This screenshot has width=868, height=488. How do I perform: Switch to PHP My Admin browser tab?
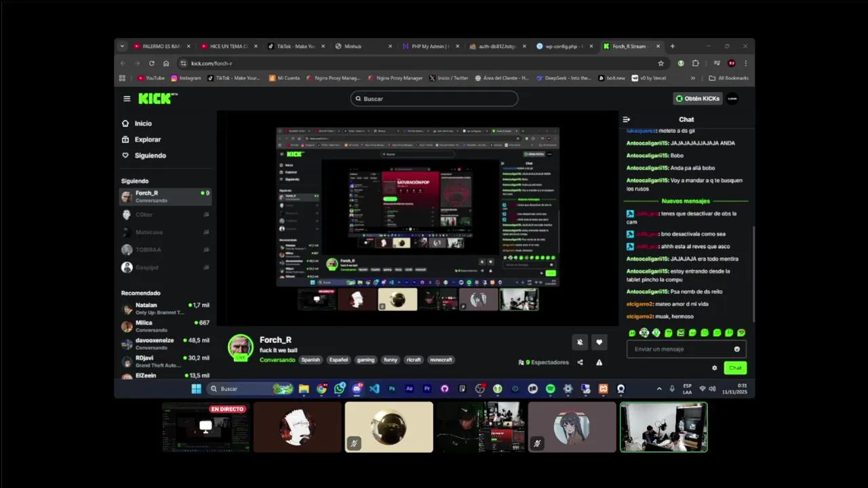(431, 46)
